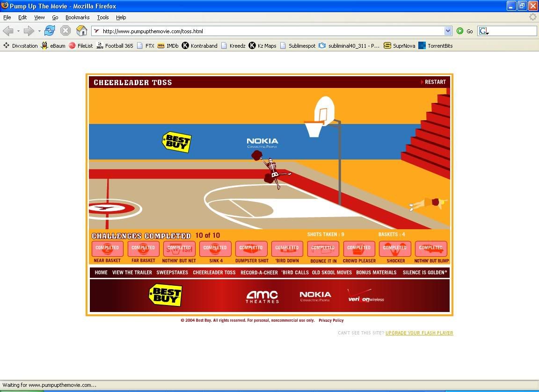Open the Bookmarks menu

click(x=77, y=17)
